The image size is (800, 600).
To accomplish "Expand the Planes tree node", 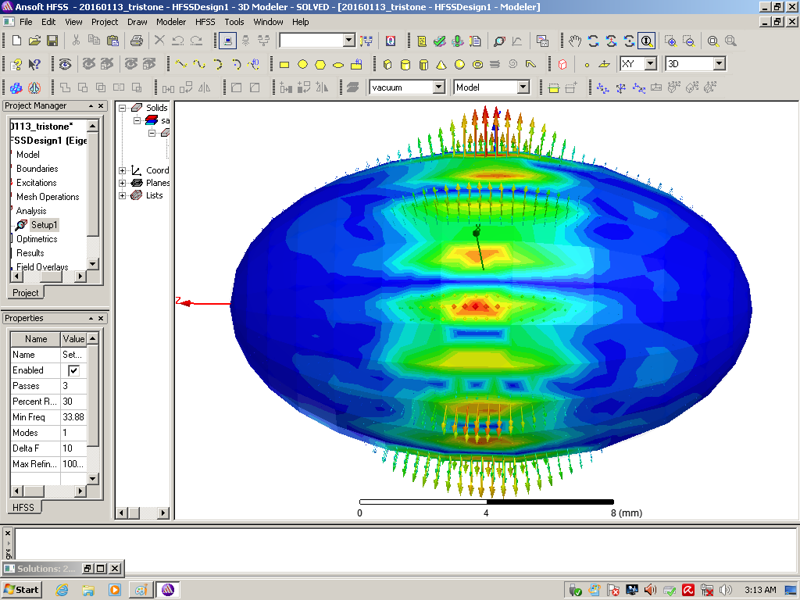I will [x=123, y=183].
